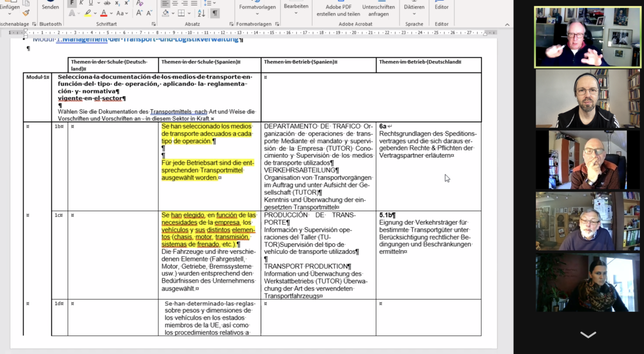644x354 pixels.
Task: Justify the paragraph text
Action: click(194, 3)
